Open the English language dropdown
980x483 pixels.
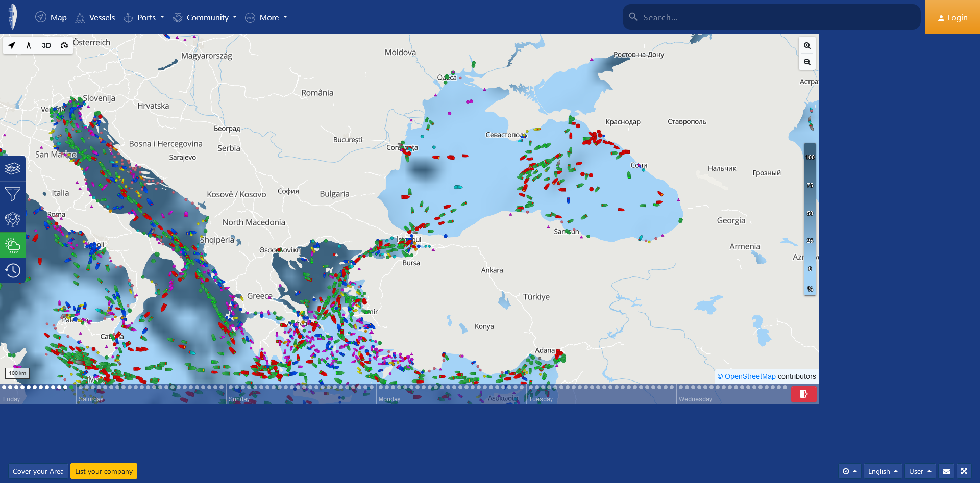[883, 471]
